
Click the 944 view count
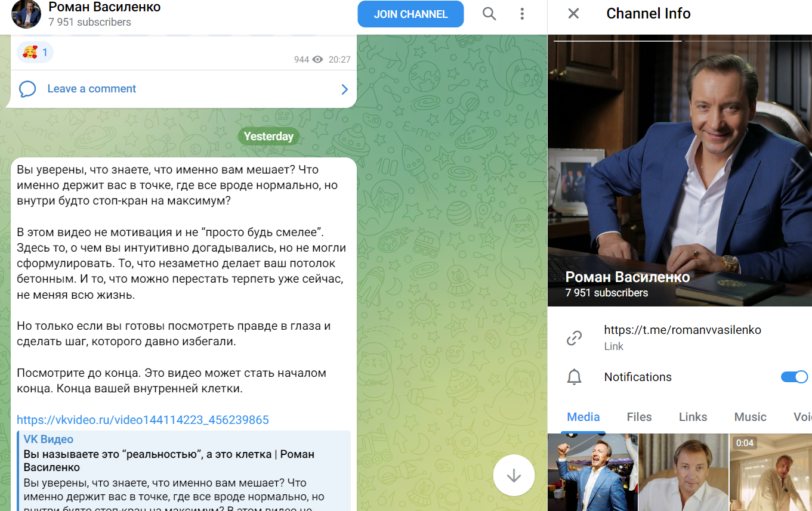(x=302, y=60)
